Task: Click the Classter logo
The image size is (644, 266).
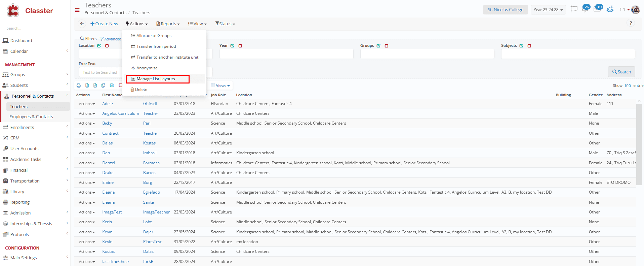Action: coord(30,10)
